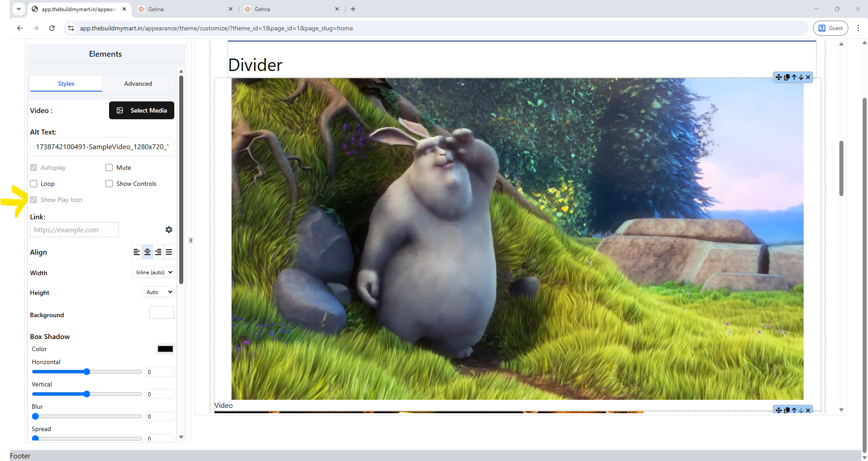This screenshot has height=461, width=868.
Task: Click the Link URL input field
Action: click(x=74, y=230)
